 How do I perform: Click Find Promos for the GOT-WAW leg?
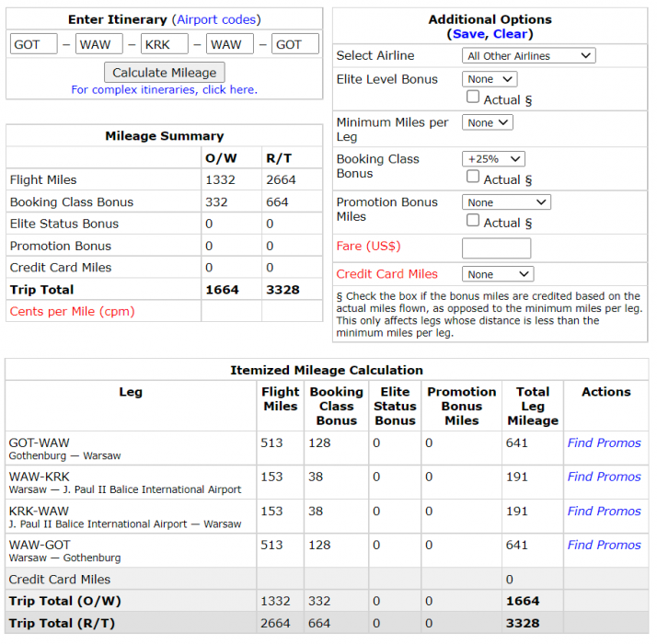click(x=604, y=443)
